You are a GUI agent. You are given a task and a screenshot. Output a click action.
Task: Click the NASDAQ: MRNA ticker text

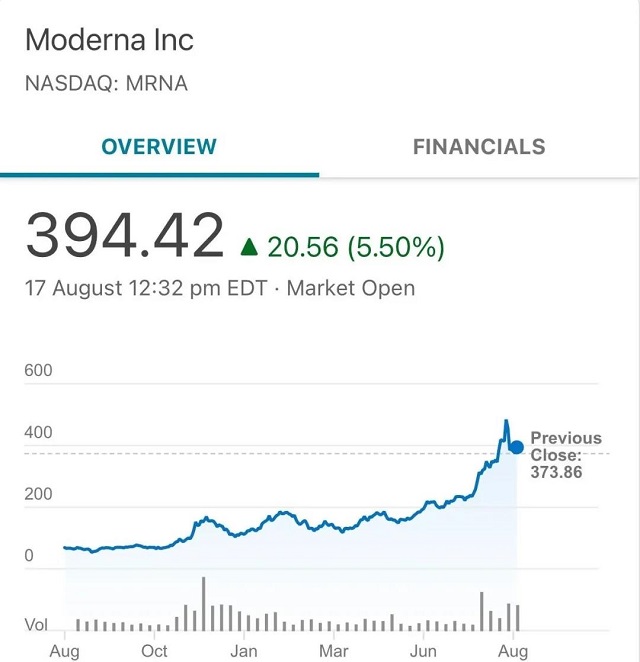click(x=106, y=84)
